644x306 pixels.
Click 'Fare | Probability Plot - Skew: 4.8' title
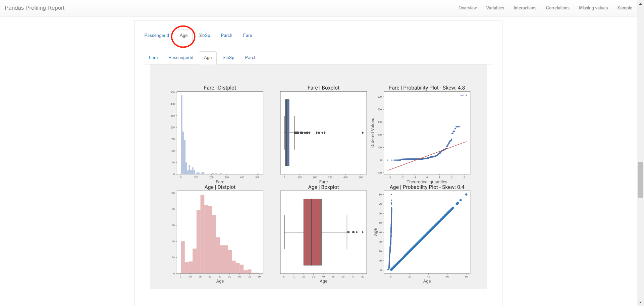427,88
